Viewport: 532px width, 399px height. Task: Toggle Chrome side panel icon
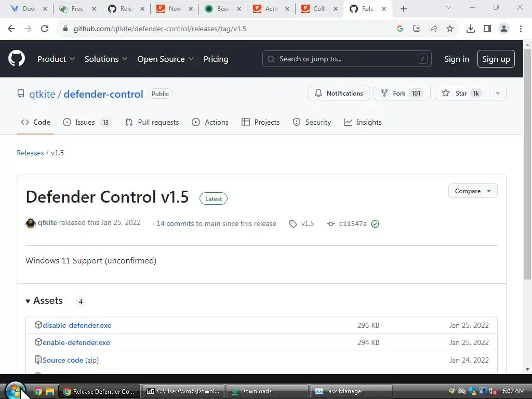(487, 29)
